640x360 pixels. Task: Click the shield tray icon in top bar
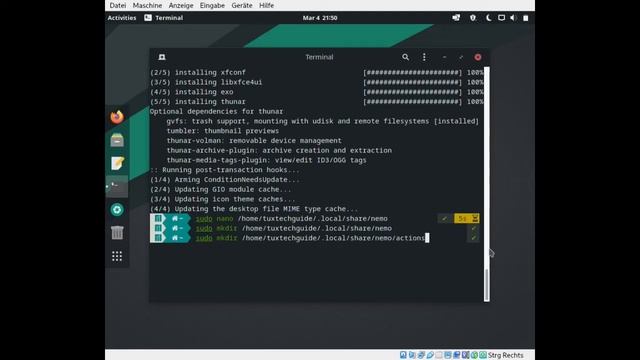[x=473, y=18]
